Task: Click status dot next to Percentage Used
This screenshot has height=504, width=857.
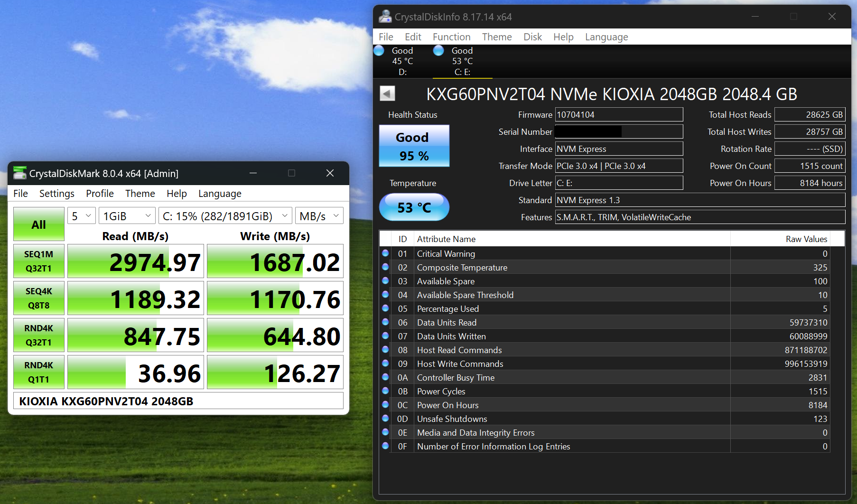Action: pyautogui.click(x=385, y=308)
